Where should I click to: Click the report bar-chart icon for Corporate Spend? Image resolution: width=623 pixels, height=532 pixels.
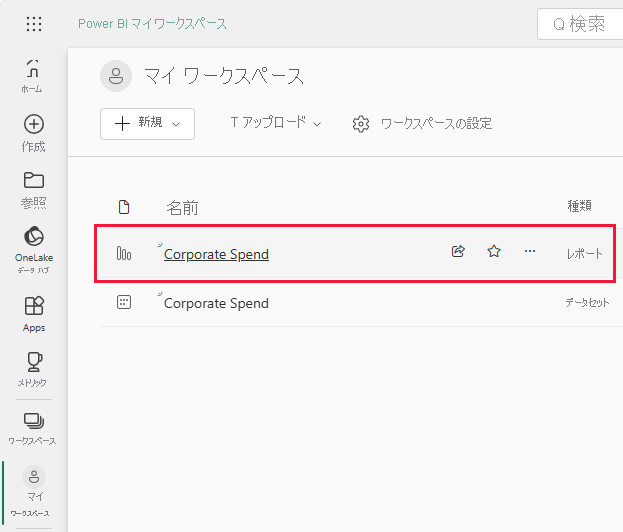coord(124,253)
